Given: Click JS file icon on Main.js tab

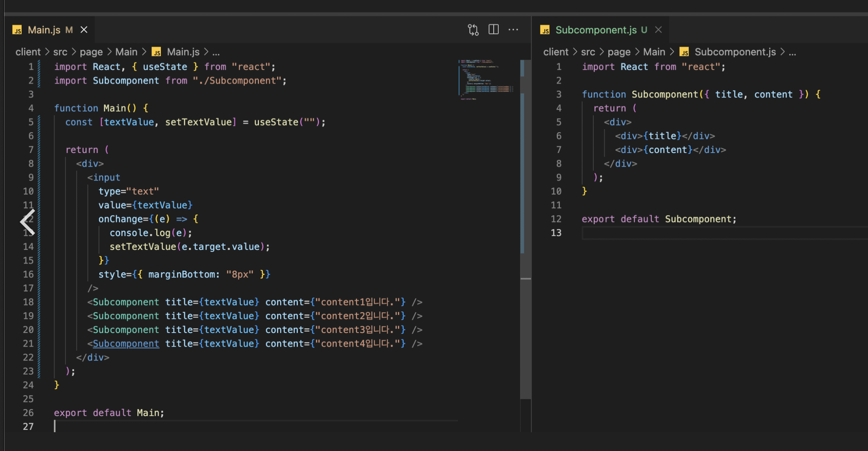Looking at the screenshot, I should (17, 30).
